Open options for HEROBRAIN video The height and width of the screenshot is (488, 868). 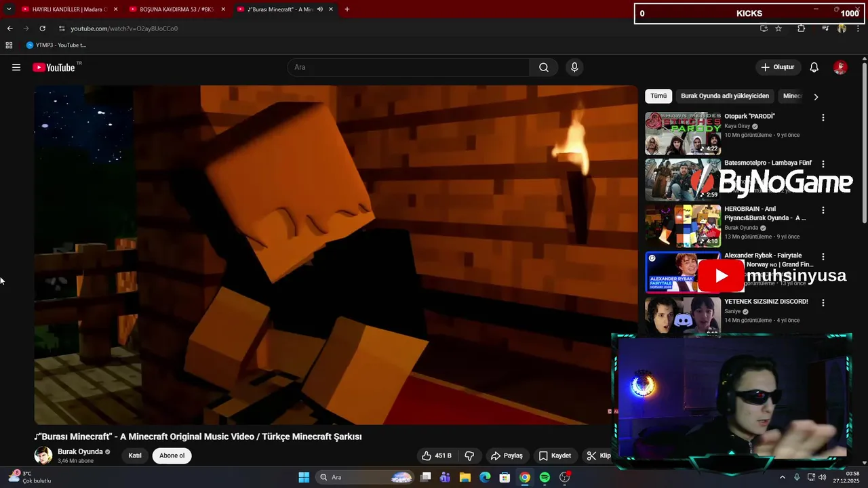pyautogui.click(x=823, y=210)
